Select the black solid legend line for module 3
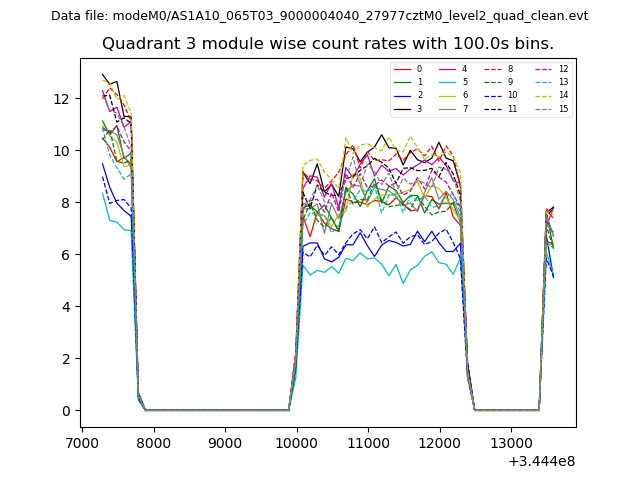Viewport: 640px width, 480px height. tap(402, 108)
